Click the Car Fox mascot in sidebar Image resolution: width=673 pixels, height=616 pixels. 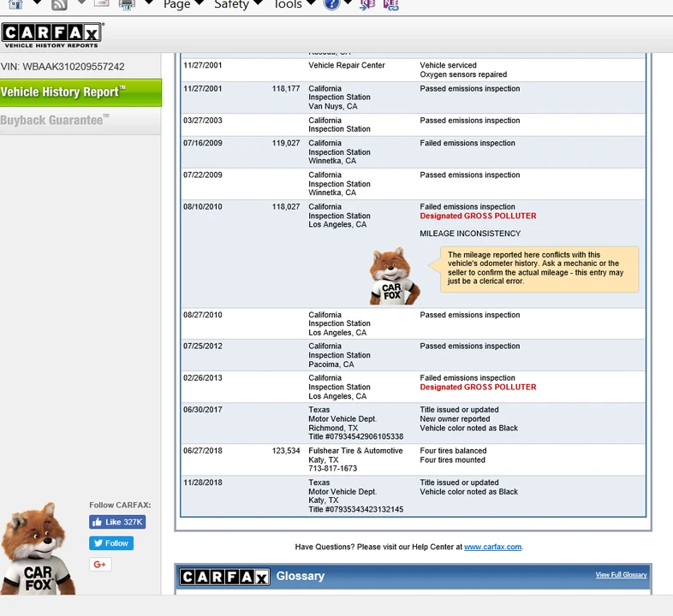[x=38, y=549]
